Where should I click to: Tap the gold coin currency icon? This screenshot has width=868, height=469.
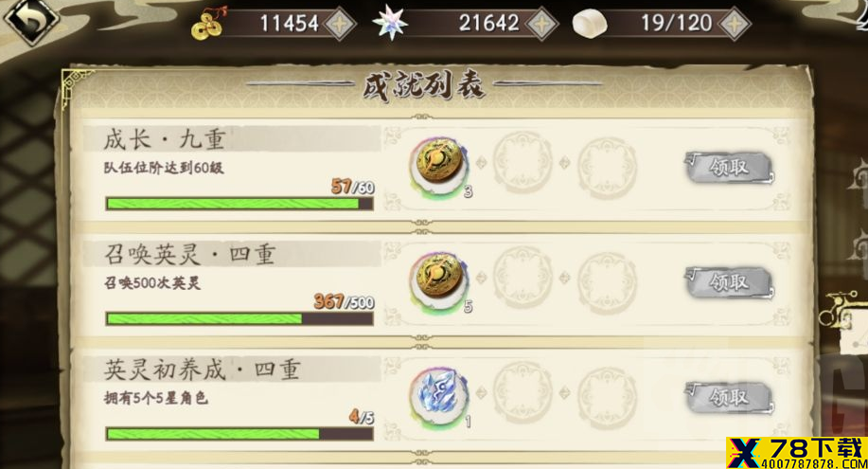tap(208, 24)
